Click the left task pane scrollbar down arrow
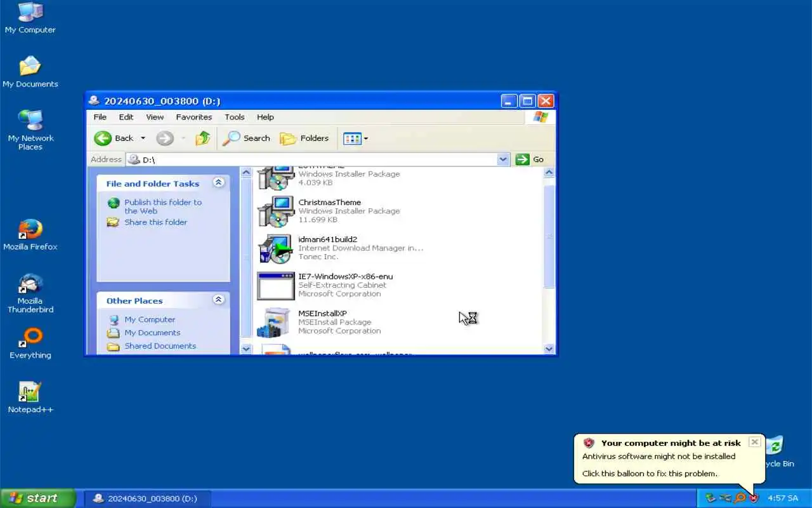This screenshot has width=812, height=508. click(247, 349)
